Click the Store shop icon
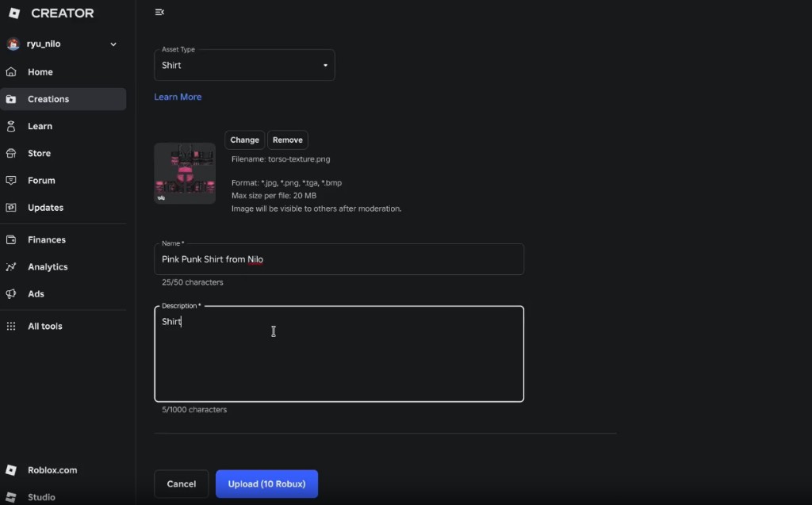Screen dimensions: 812x505 11,153
